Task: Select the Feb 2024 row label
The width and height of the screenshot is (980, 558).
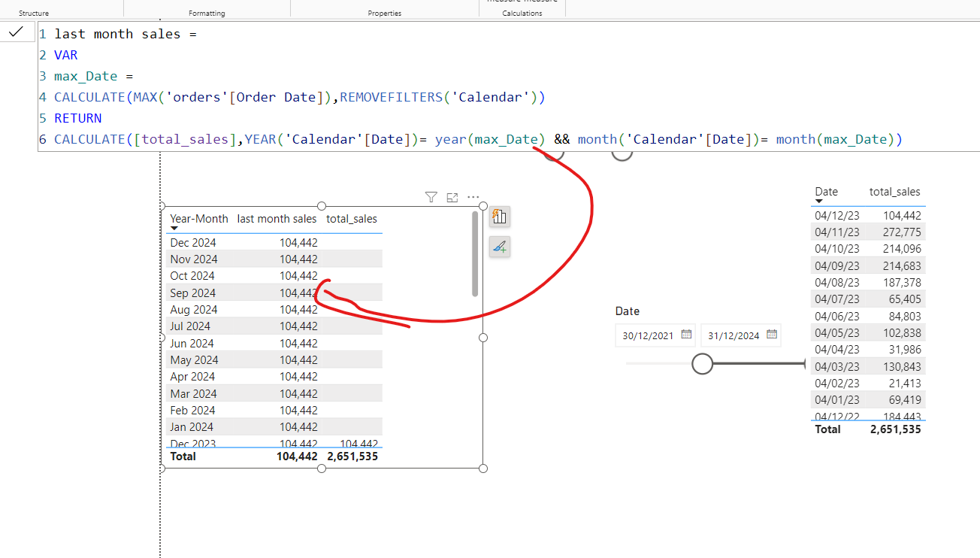Action: [x=192, y=410]
